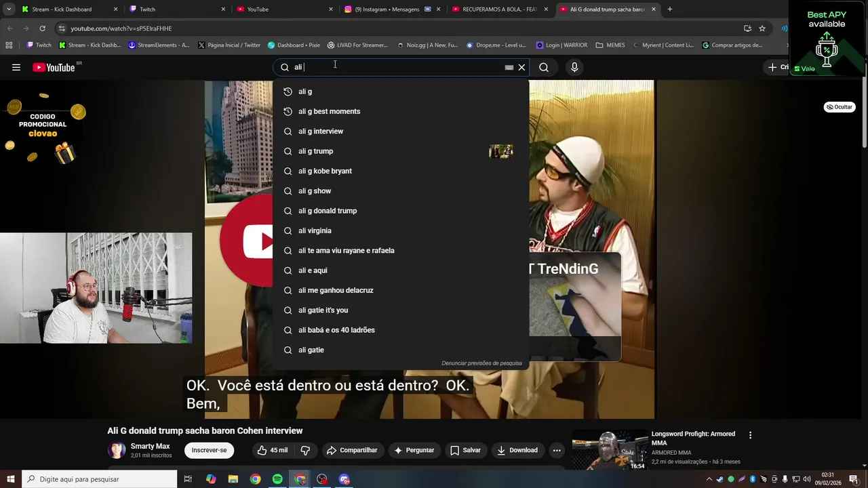Screen dimensions: 868x488
Task: Click the Windows taskbar search box
Action: point(99,479)
